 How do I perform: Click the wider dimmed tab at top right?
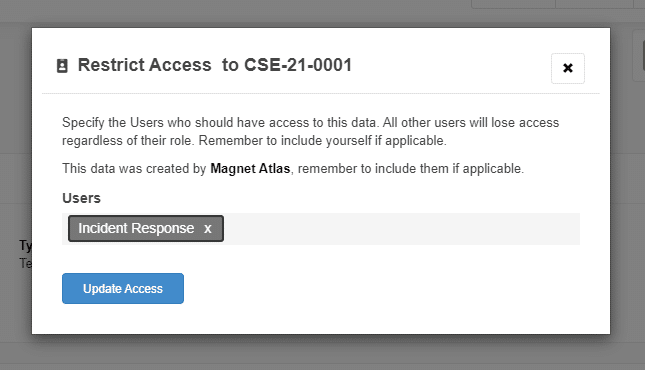[x=513, y=4]
